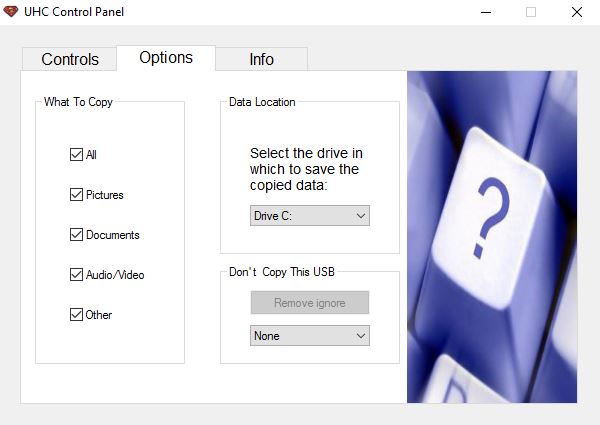Toggle the Other checkbox
Viewport: 600px width, 425px height.
(76, 314)
